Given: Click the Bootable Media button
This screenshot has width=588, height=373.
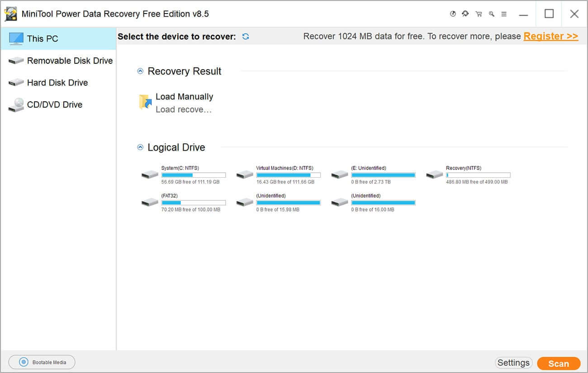Looking at the screenshot, I should click(x=42, y=362).
